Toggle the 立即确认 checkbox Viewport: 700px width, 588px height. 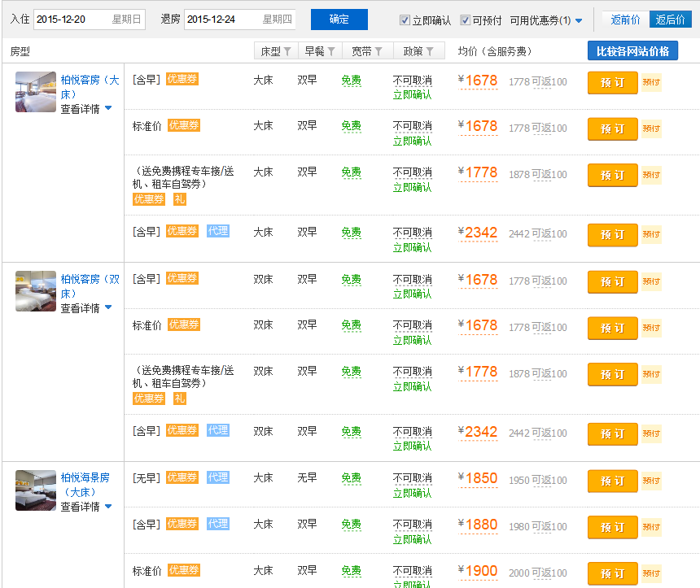click(x=405, y=20)
